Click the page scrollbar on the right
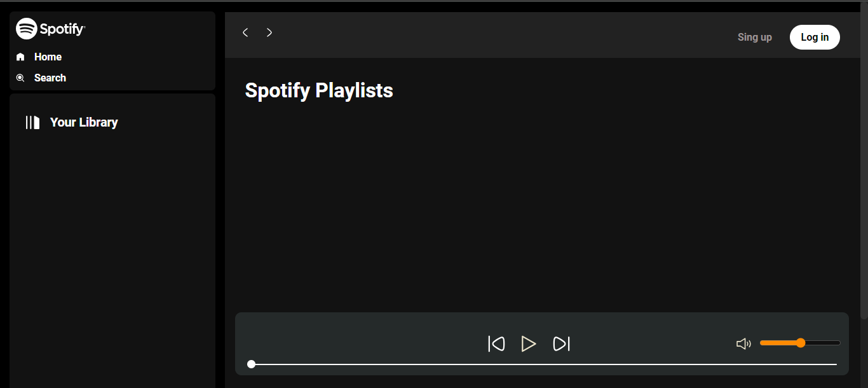This screenshot has height=388, width=868. pos(864,191)
